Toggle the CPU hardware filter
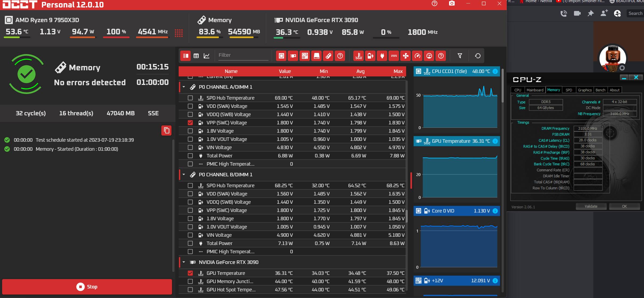Screen dimensions: 644x298 tap(281, 56)
